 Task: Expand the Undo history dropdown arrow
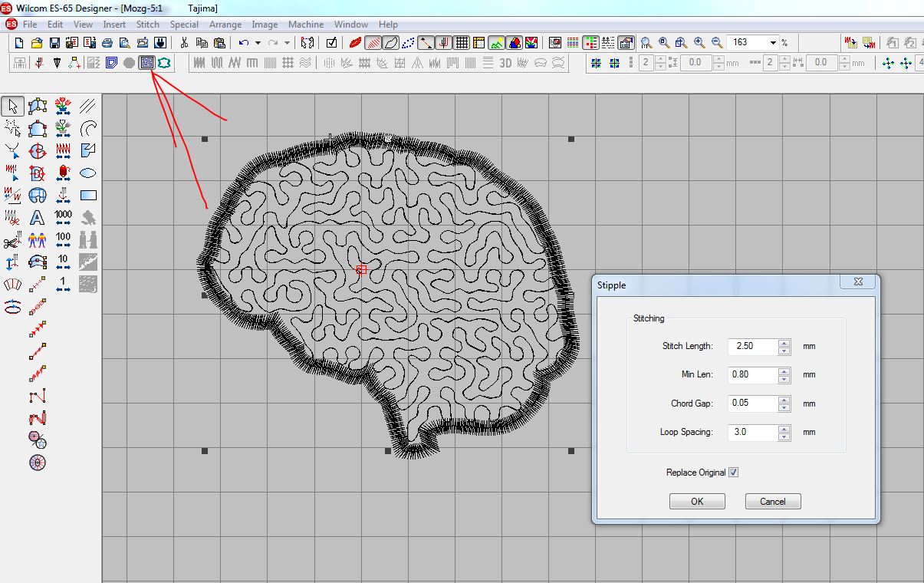[x=258, y=43]
